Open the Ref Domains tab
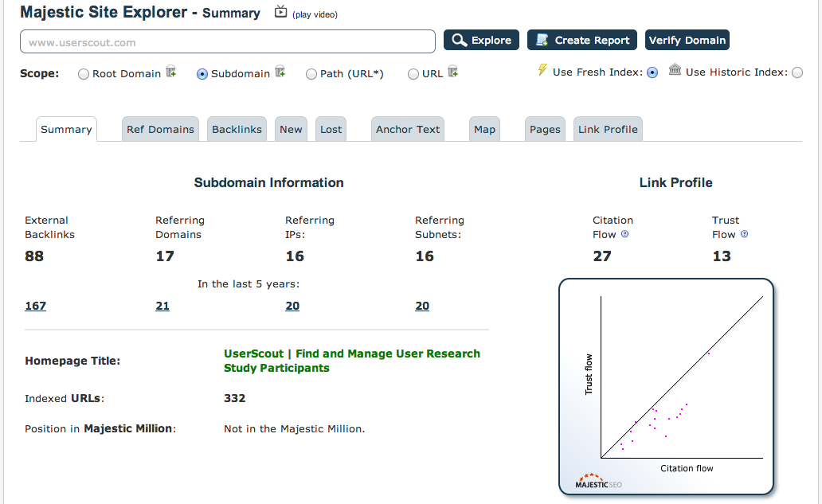Screen dimensions: 822x504 tap(160, 130)
